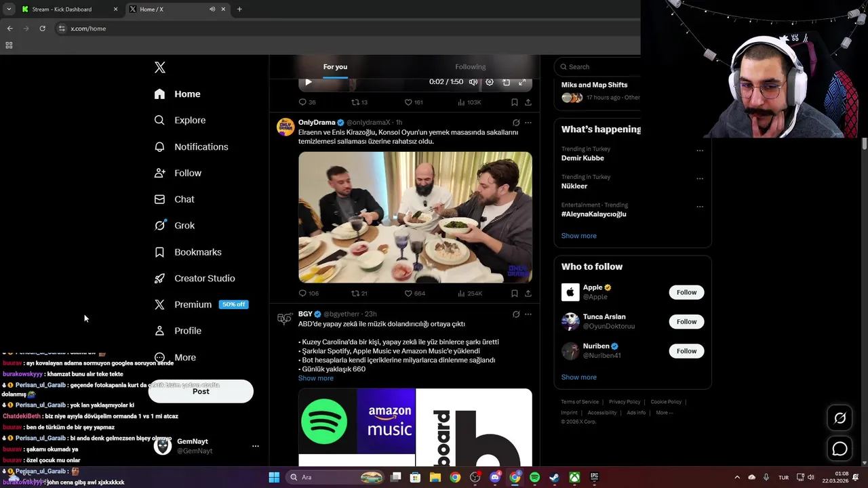The image size is (868, 488).
Task: Open Premium 50% off in sidebar
Action: click(201, 305)
